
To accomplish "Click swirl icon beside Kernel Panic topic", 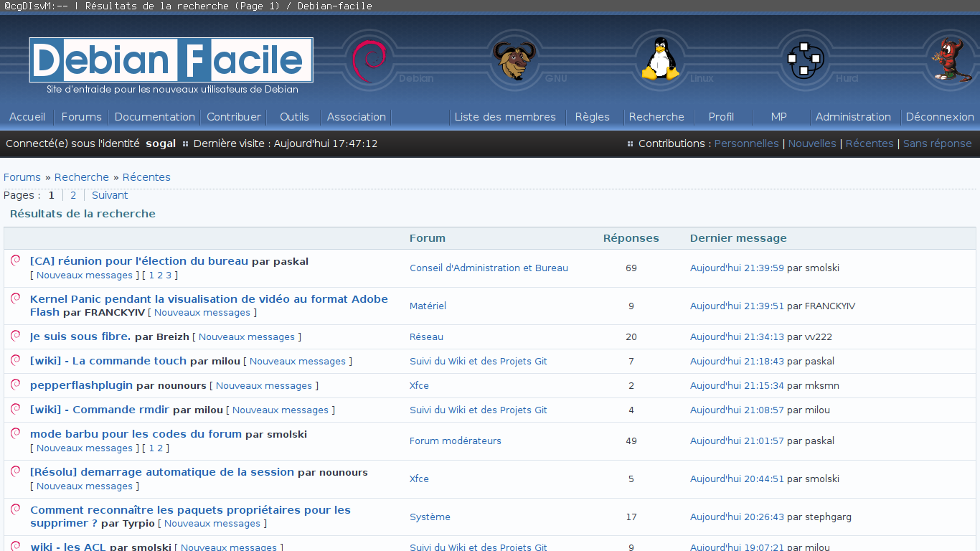I will (x=16, y=298).
